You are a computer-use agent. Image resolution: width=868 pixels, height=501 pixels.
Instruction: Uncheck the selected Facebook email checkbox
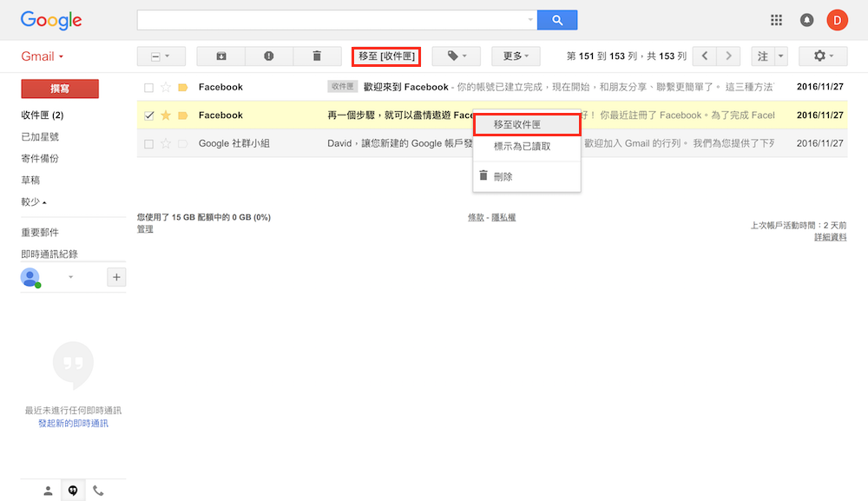[148, 115]
